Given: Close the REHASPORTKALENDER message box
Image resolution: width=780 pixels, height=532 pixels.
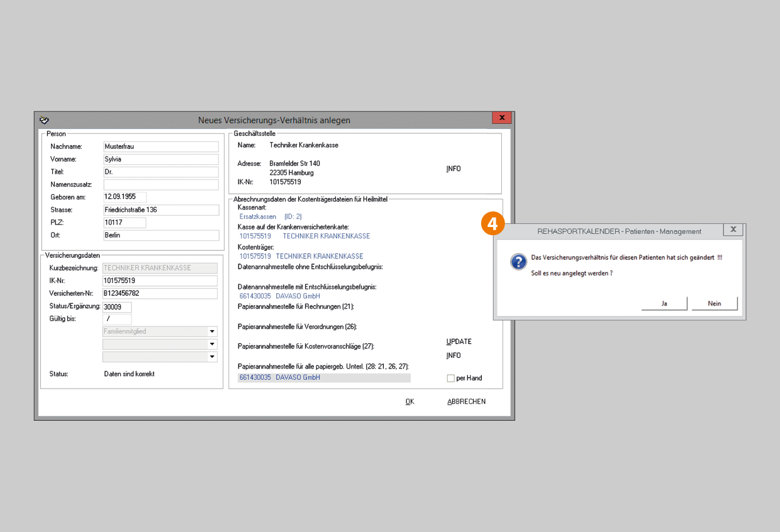Looking at the screenshot, I should click(x=733, y=230).
